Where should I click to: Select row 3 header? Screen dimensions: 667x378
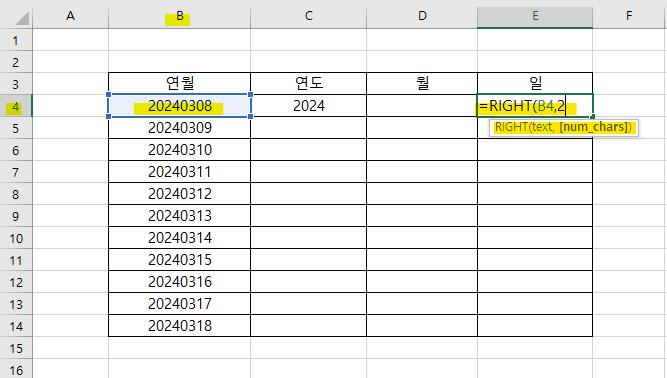click(16, 84)
